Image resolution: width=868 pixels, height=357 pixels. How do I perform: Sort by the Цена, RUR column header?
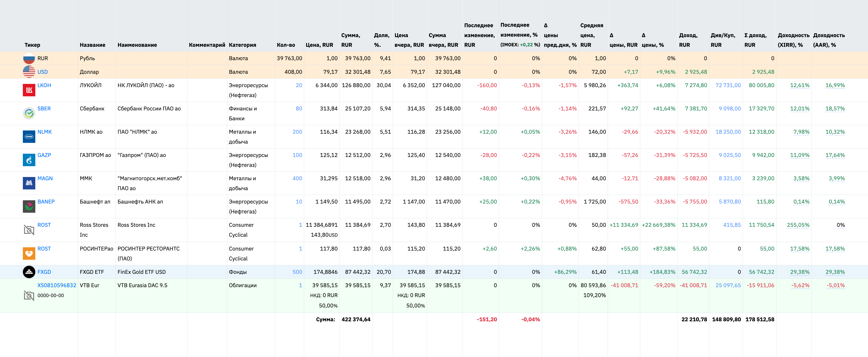[319, 45]
